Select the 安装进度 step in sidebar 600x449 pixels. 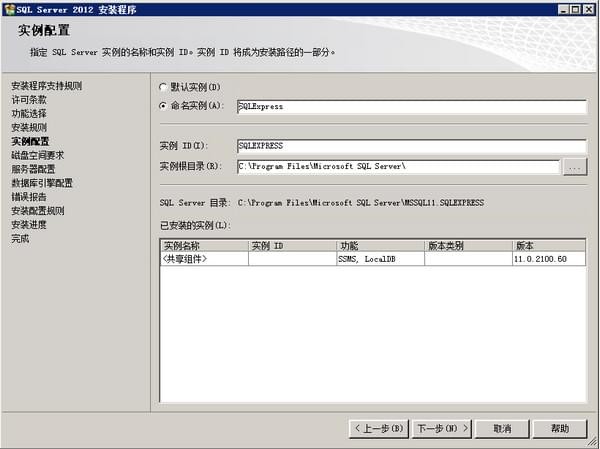tap(29, 225)
